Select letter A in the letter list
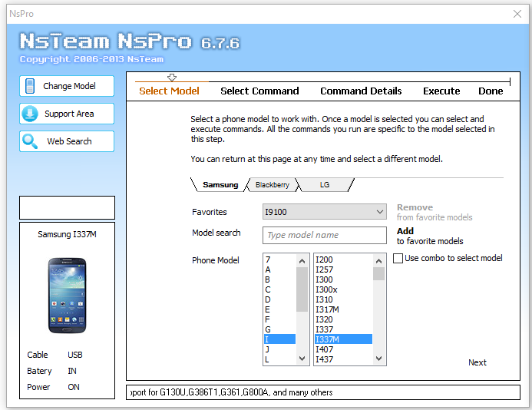This screenshot has width=532, height=410. pos(279,269)
